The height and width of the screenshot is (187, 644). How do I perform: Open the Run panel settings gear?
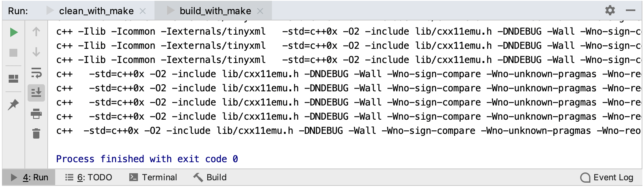pyautogui.click(x=610, y=10)
